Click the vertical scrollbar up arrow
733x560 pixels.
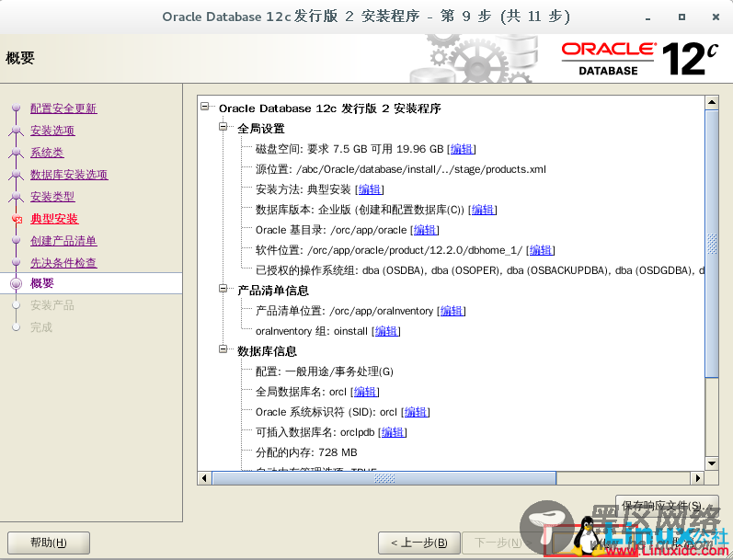click(x=712, y=102)
